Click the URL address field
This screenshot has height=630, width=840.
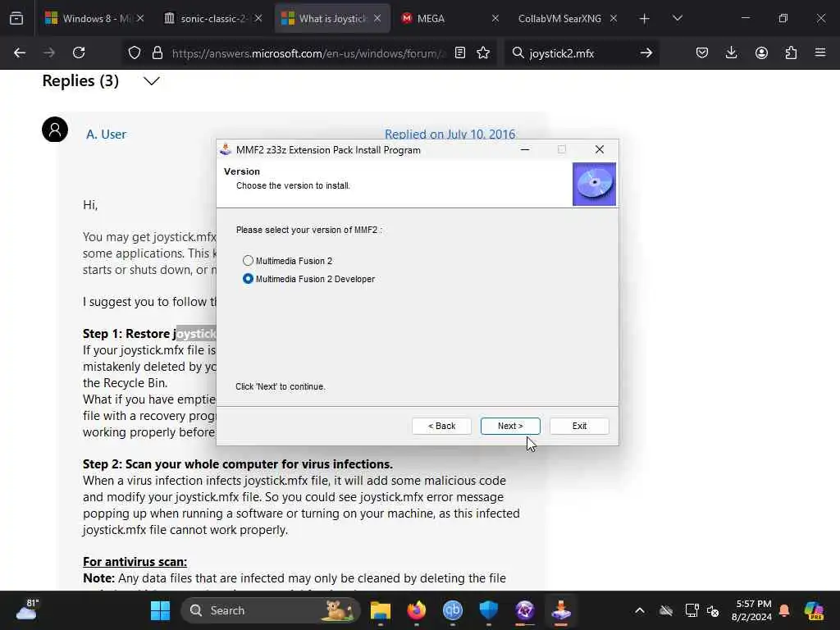pos(308,53)
